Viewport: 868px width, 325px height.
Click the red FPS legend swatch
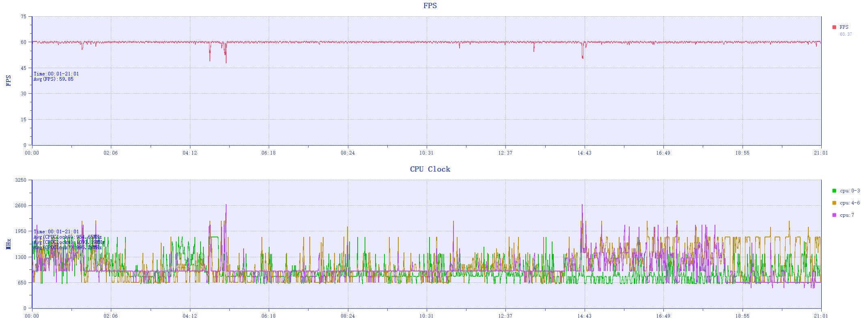point(834,27)
